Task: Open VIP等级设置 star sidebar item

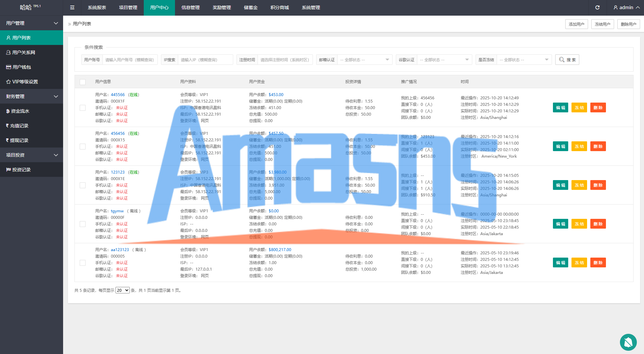Action: [x=25, y=82]
